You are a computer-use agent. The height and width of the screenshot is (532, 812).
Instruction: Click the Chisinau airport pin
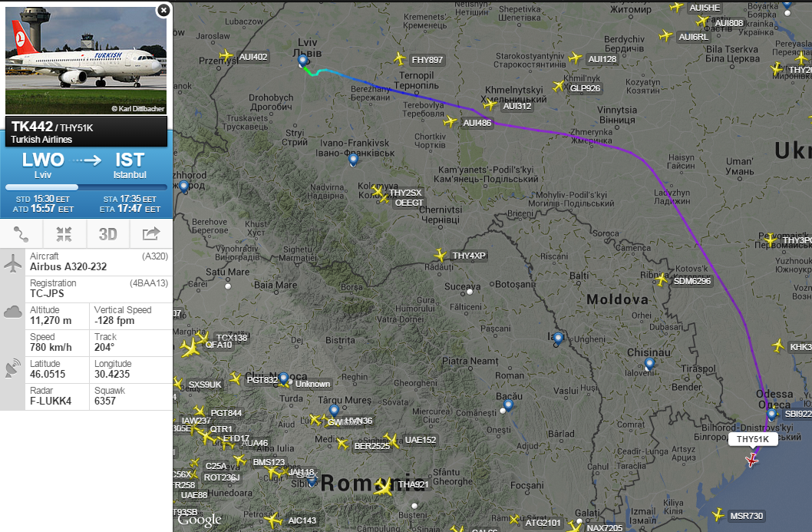click(649, 364)
